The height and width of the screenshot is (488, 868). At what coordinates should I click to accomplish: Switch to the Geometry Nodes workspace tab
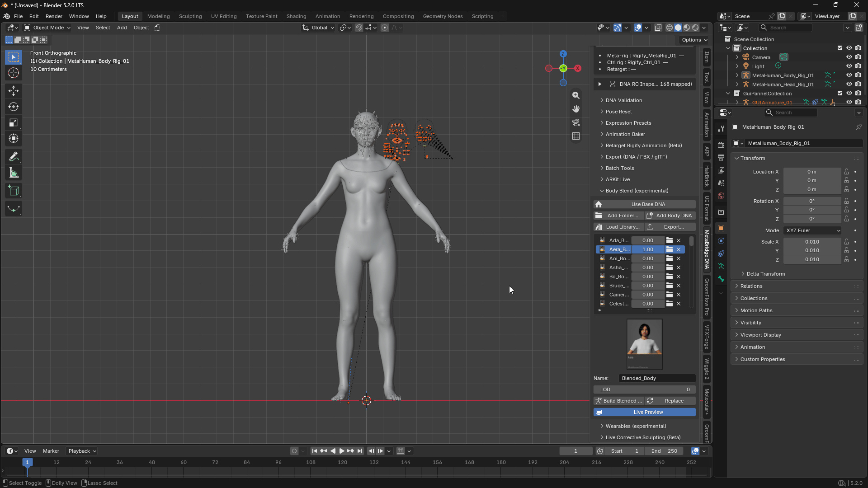pyautogui.click(x=443, y=16)
